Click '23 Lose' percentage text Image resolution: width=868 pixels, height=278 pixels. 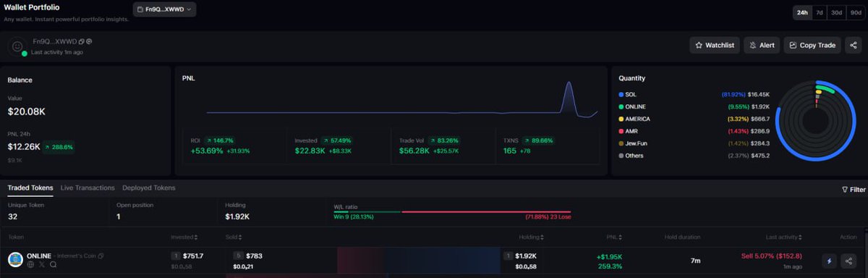pos(548,217)
